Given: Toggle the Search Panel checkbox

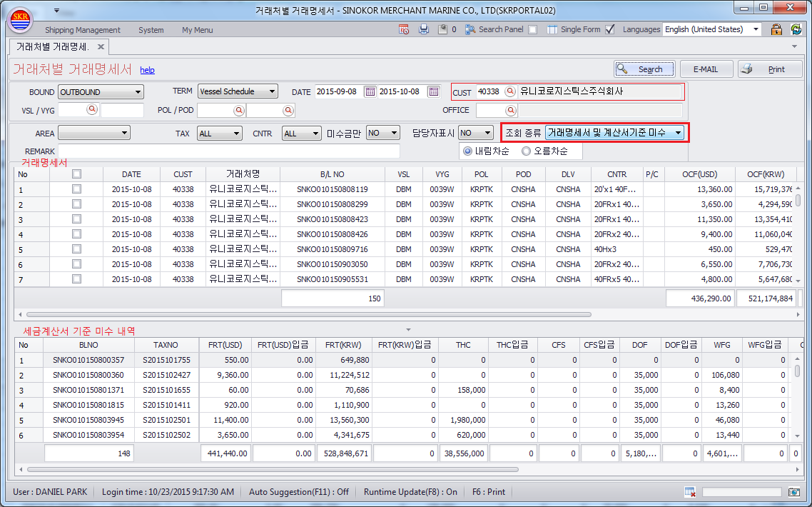Looking at the screenshot, I should point(532,29).
